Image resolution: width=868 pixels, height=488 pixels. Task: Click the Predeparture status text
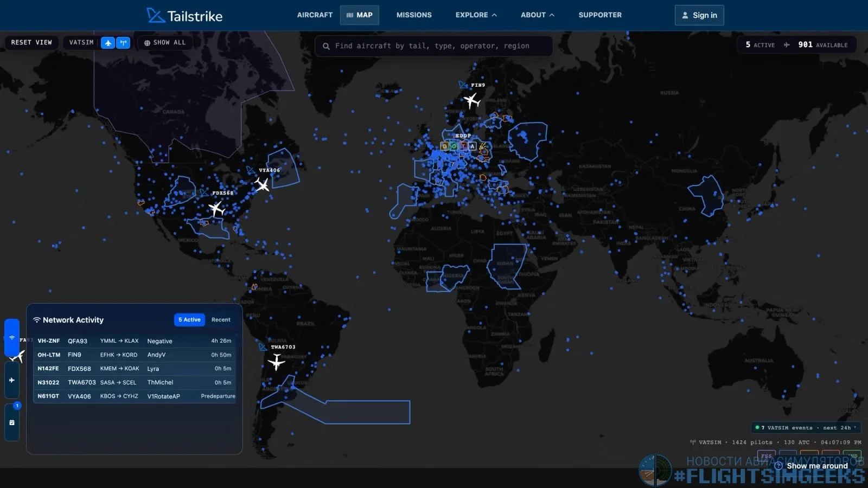point(218,396)
